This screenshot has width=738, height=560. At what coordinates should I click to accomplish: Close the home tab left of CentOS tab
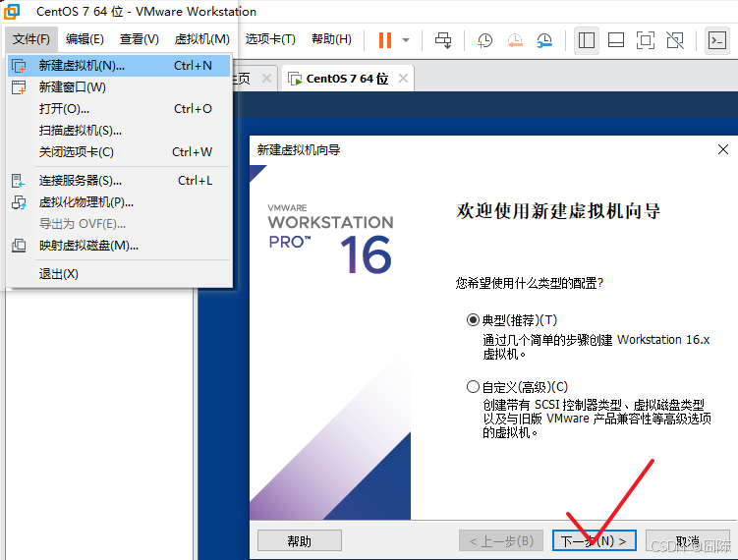coord(266,79)
